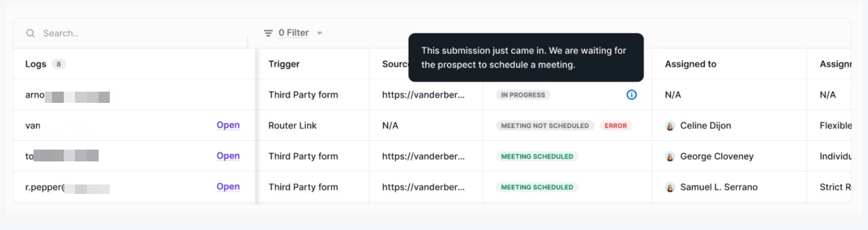Click the In Progress status badge

click(x=523, y=95)
